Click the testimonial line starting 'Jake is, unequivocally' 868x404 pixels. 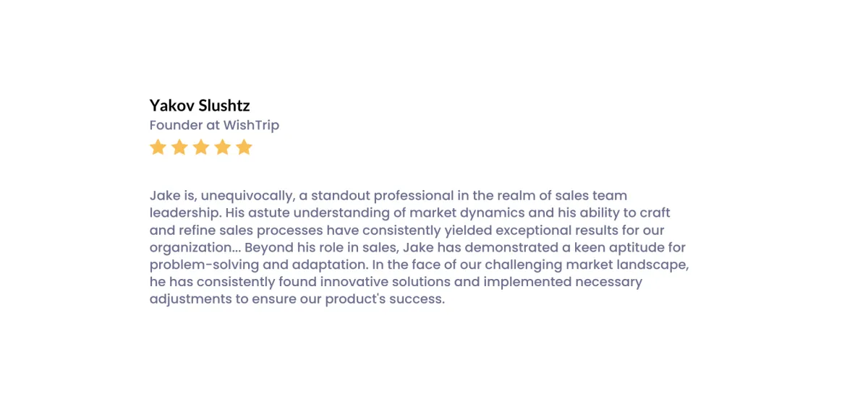click(388, 196)
